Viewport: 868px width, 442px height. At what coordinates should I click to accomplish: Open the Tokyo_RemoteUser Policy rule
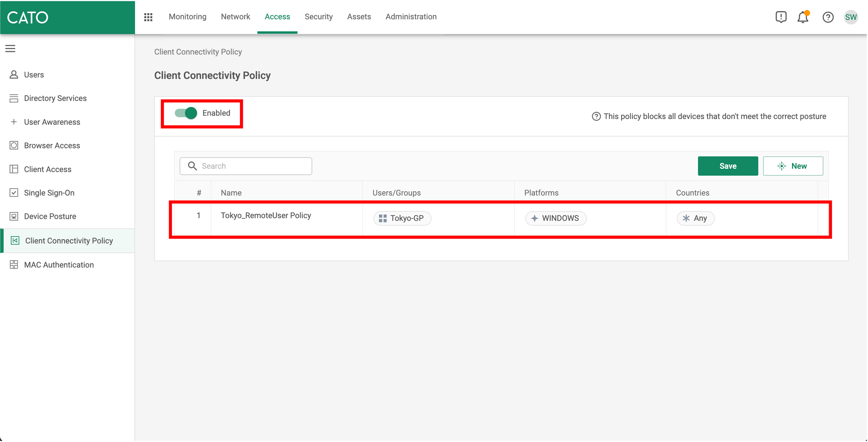point(265,215)
